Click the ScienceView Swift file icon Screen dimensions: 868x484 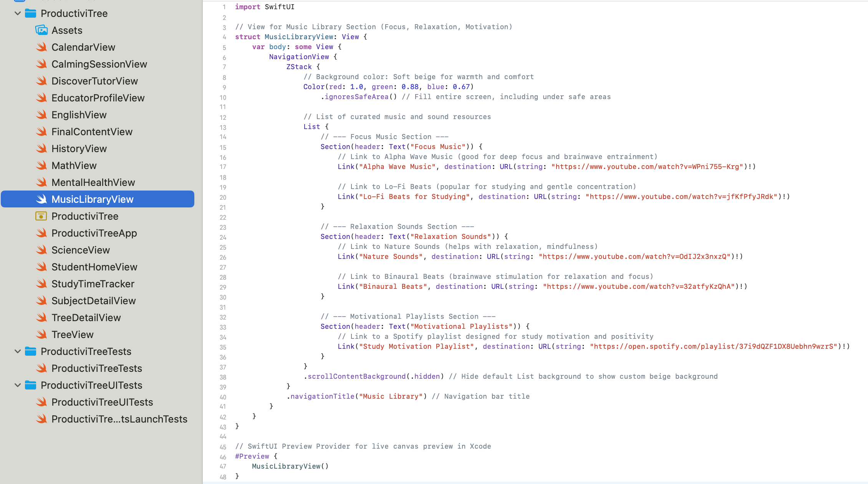click(x=41, y=250)
